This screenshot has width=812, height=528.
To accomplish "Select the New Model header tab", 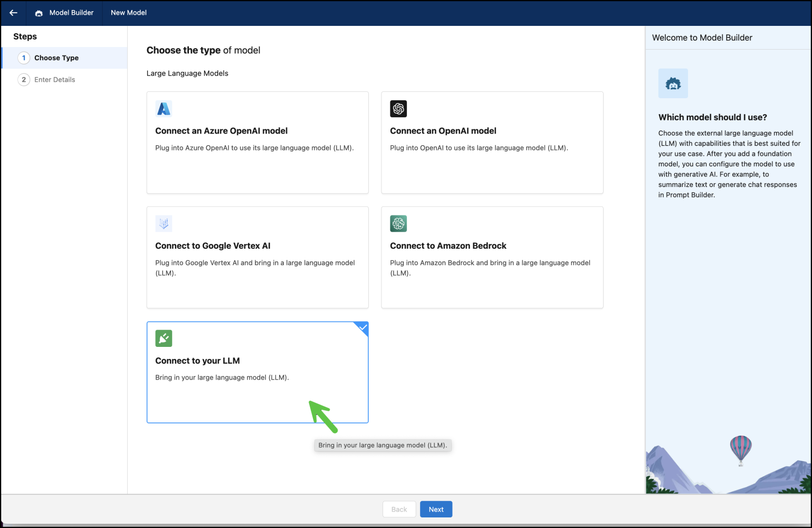I will pos(129,13).
